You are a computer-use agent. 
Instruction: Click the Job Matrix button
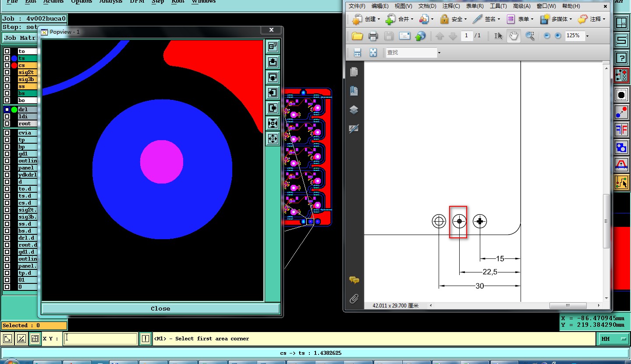tap(19, 38)
